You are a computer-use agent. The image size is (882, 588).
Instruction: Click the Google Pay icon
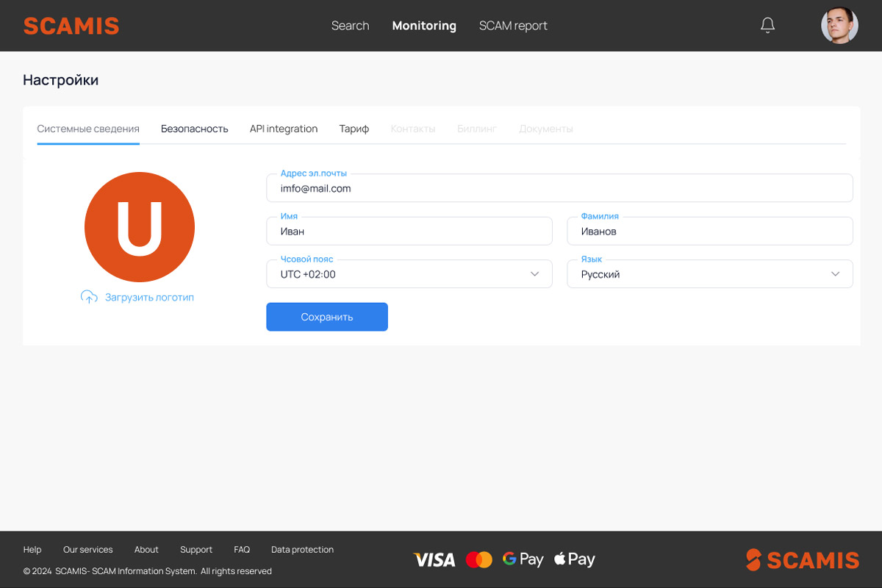[x=523, y=559]
